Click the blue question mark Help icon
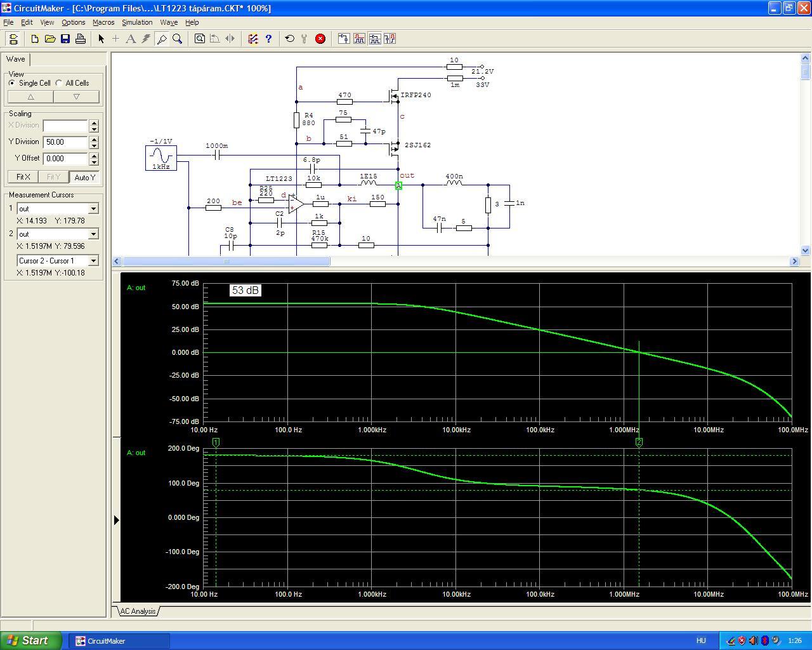This screenshot has height=650, width=812. (268, 39)
